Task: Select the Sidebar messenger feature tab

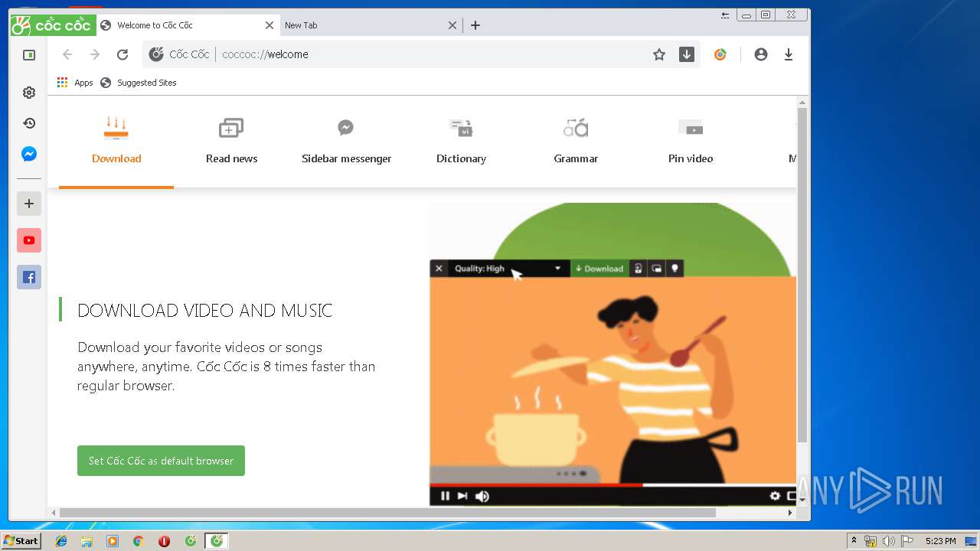Action: click(x=346, y=142)
